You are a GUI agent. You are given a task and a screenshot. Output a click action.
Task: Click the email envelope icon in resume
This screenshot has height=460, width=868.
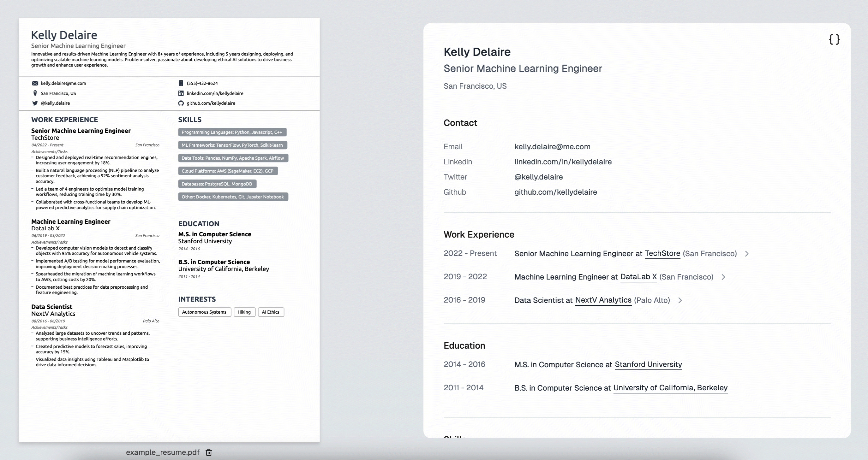35,83
